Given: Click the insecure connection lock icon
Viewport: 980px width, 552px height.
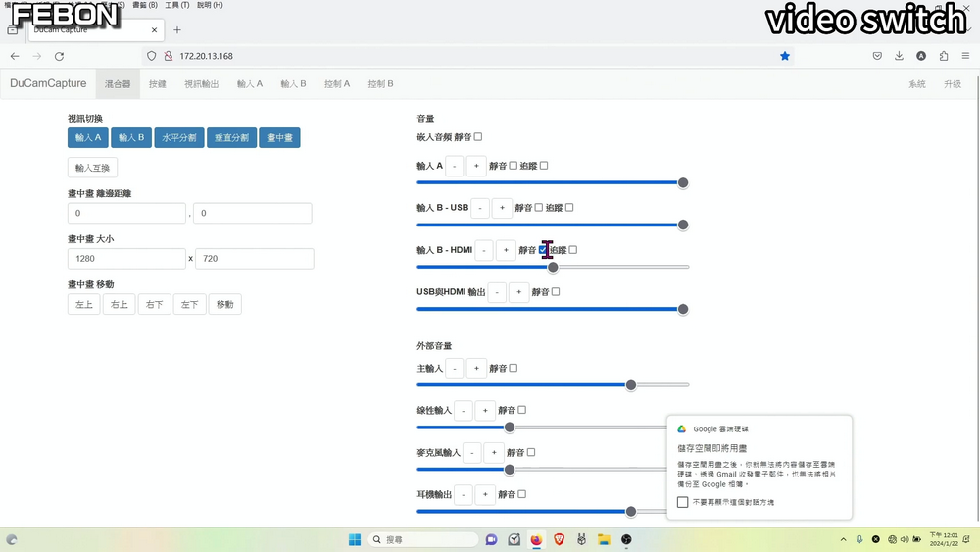Looking at the screenshot, I should (169, 56).
